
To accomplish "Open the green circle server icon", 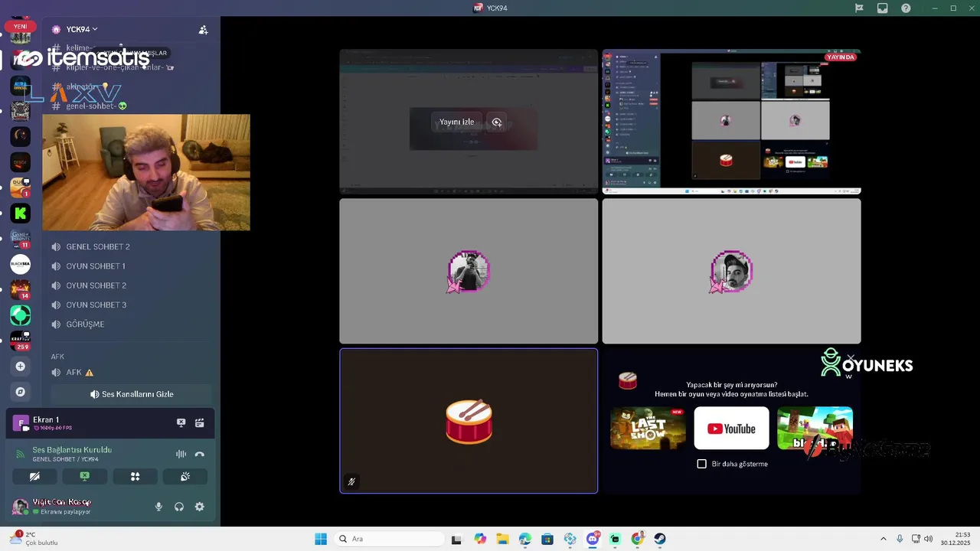I will click(x=21, y=315).
